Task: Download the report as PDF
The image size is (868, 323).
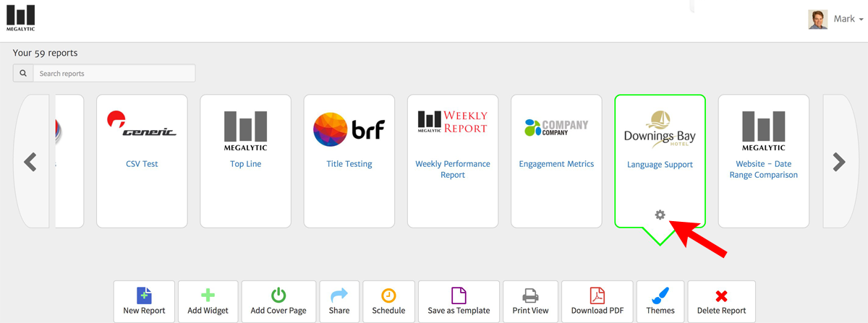Action: pos(597,301)
